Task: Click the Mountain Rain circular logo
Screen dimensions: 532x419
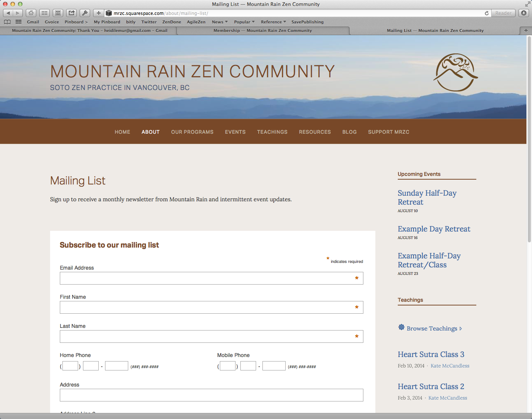Action: (x=455, y=72)
